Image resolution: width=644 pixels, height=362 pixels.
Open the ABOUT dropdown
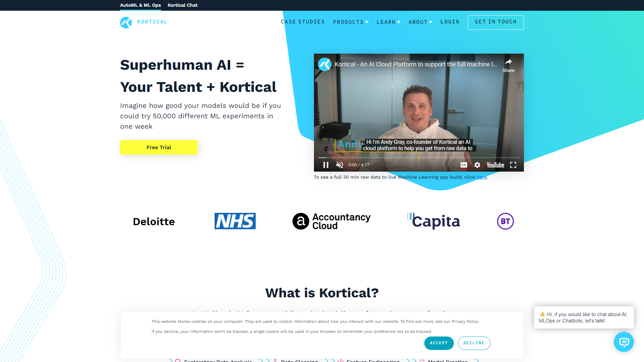point(420,22)
